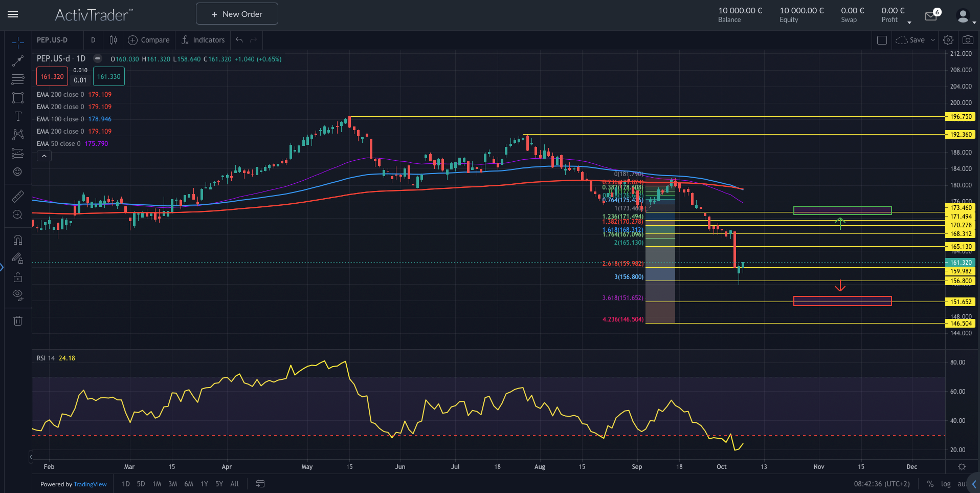Open the ruler measure tool

click(18, 196)
